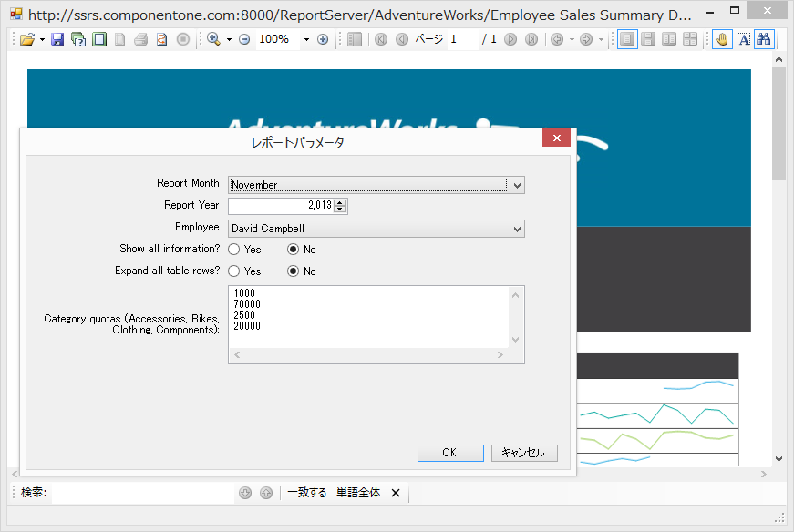Image resolution: width=794 pixels, height=532 pixels.
Task: Toggle 単語全体 whole word option
Action: click(358, 493)
